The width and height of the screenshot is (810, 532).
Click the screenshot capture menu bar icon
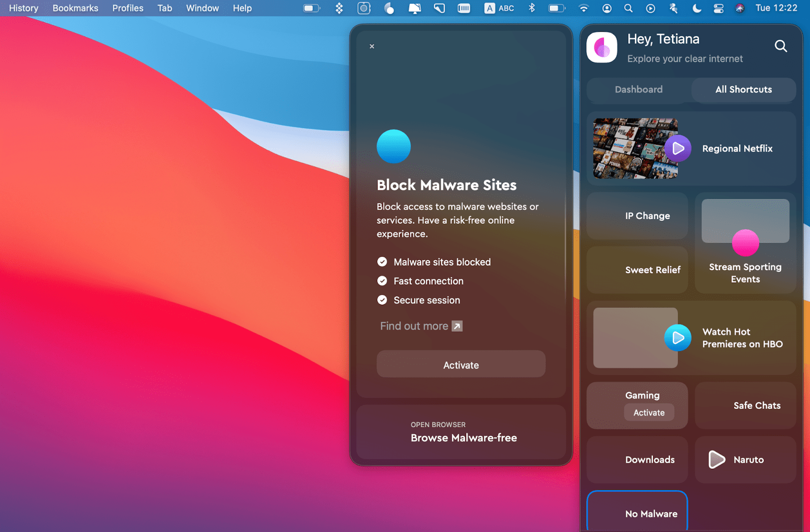364,8
